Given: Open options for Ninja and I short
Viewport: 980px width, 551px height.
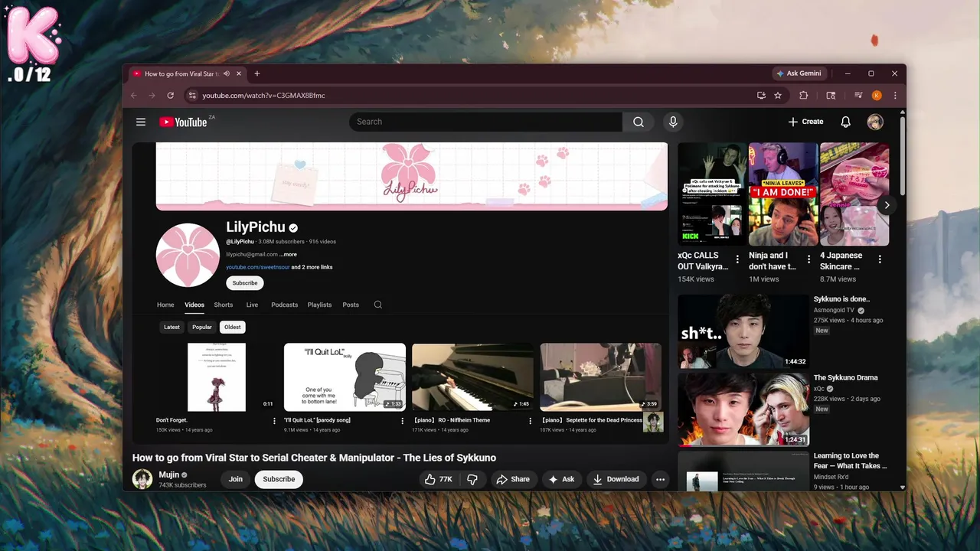Looking at the screenshot, I should point(808,259).
